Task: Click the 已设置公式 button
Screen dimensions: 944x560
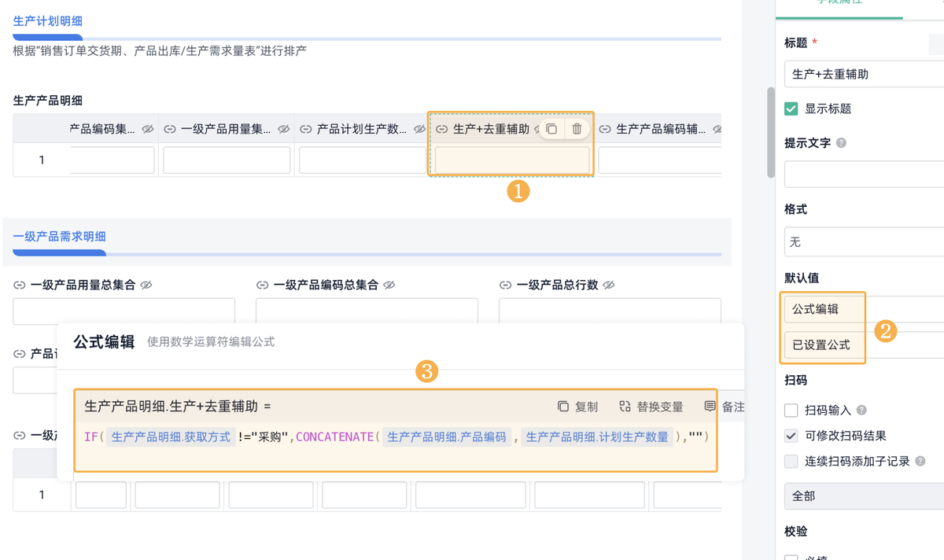Action: [x=864, y=344]
